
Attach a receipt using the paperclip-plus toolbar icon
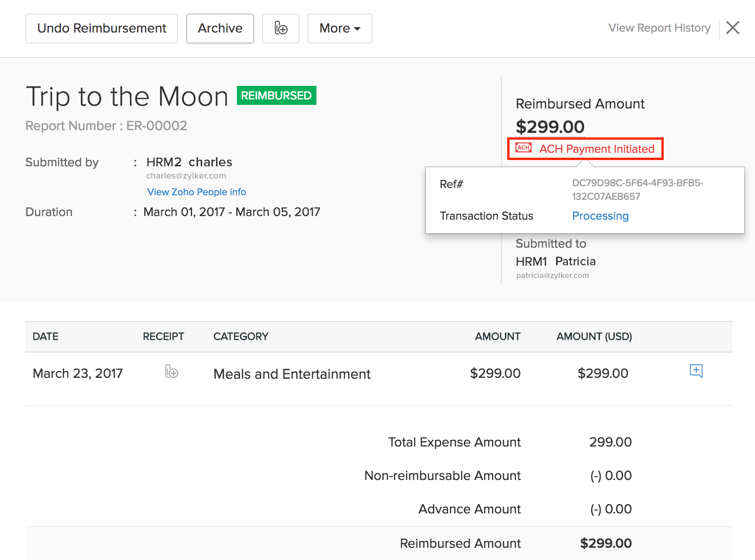280,28
